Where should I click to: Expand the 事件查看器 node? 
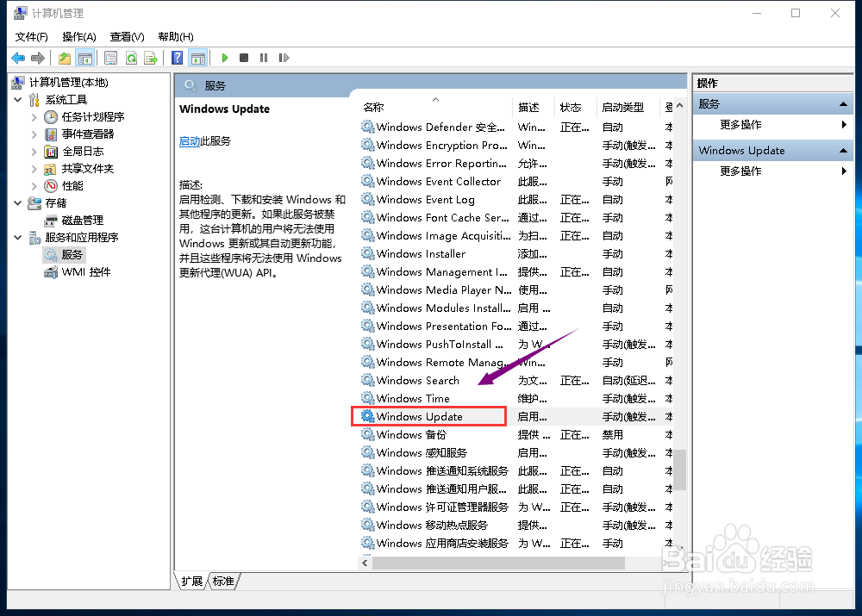[34, 134]
